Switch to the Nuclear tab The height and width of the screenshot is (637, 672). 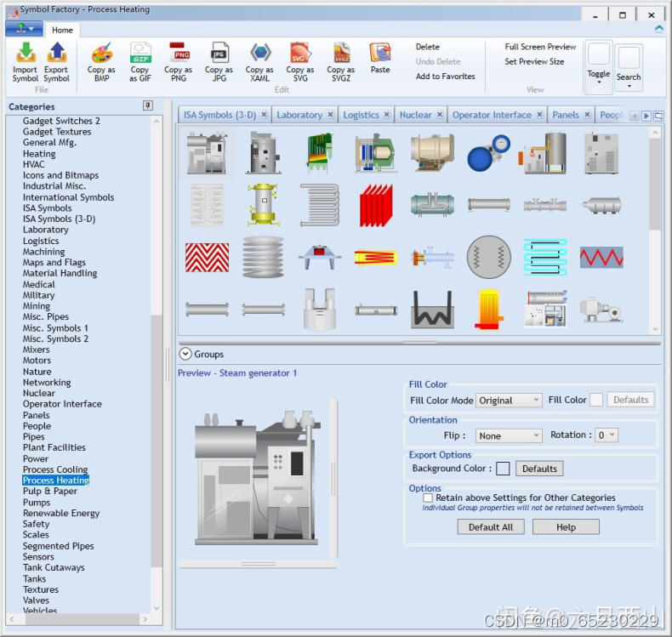415,115
